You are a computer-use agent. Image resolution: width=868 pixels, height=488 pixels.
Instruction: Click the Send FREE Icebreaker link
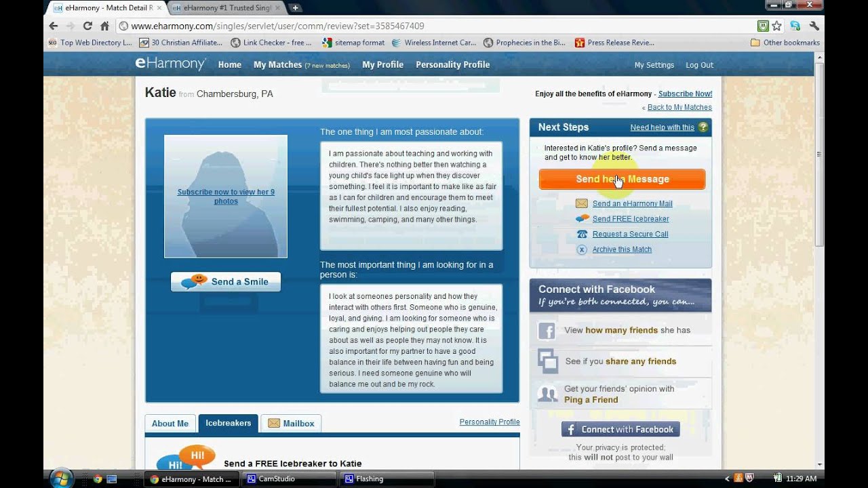click(x=631, y=219)
